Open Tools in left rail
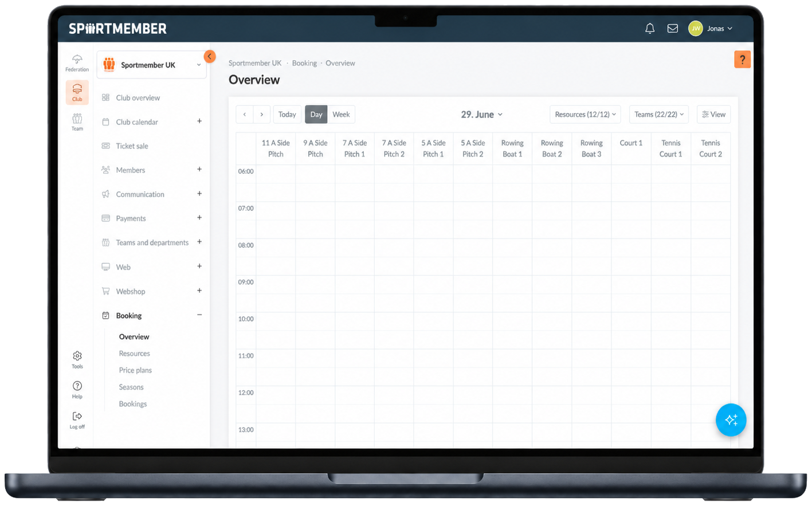The image size is (812, 506). tap(77, 360)
